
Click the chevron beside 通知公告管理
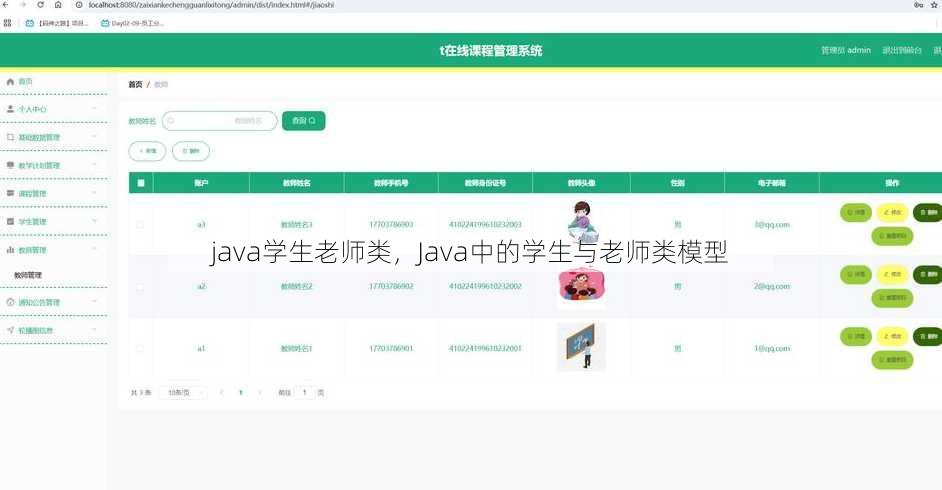point(94,301)
